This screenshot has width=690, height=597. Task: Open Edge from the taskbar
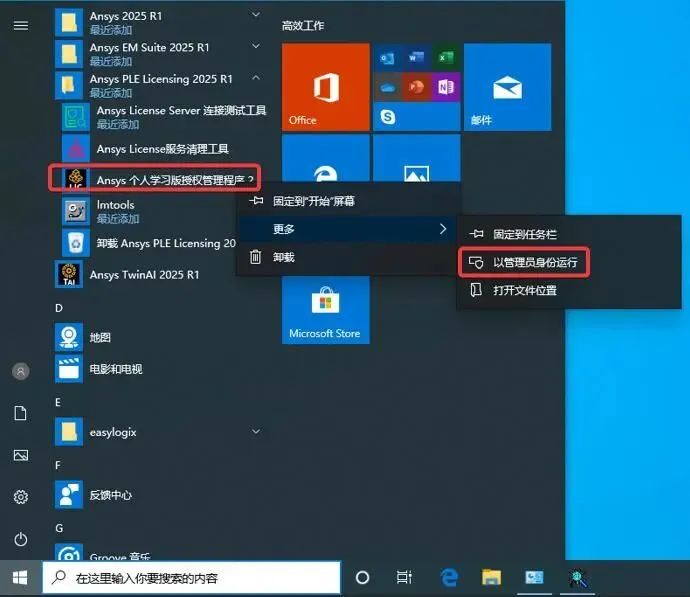tap(449, 578)
